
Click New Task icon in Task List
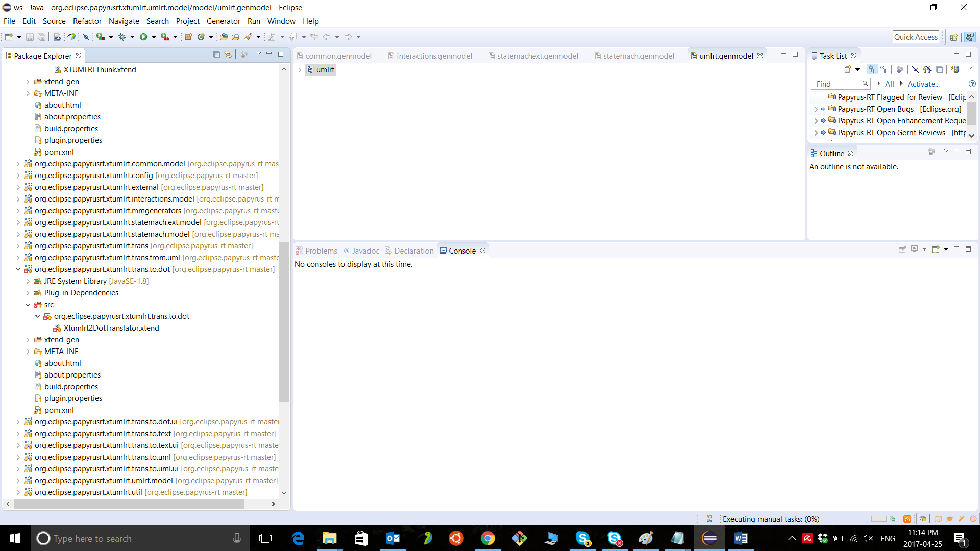pos(848,69)
